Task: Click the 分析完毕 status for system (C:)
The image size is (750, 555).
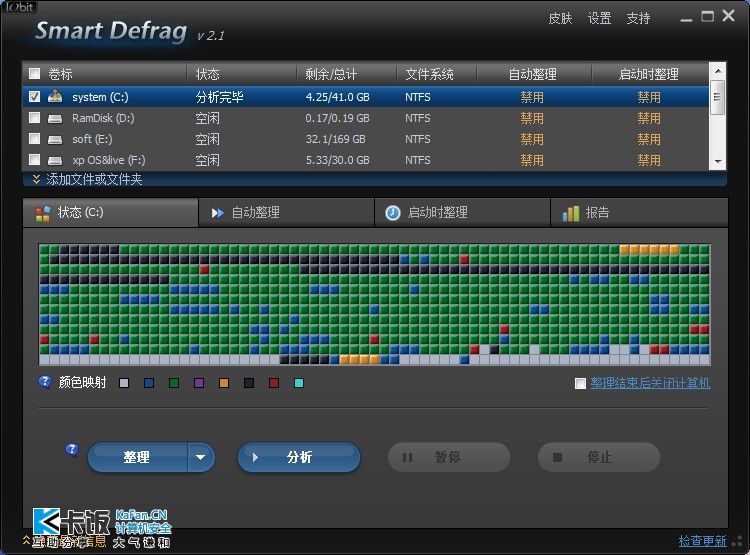Action: pos(220,97)
